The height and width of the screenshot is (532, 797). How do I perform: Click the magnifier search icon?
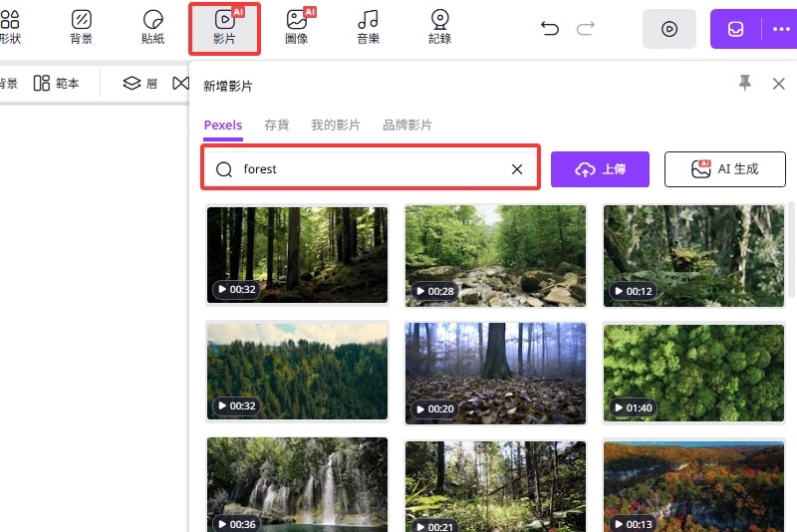[223, 169]
